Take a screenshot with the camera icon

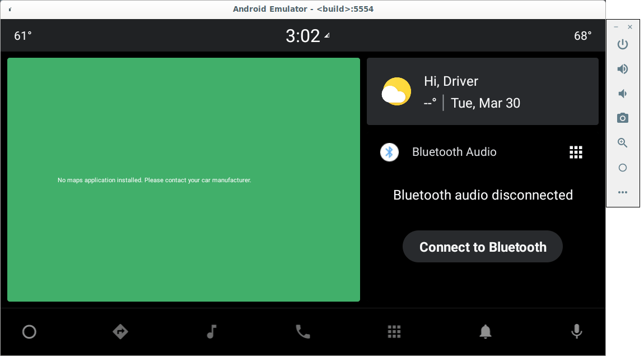point(623,118)
